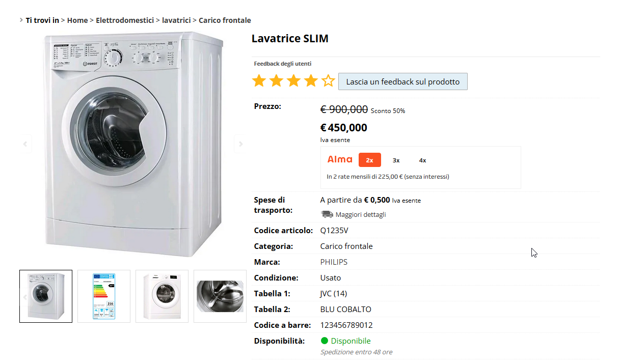The image size is (619, 364).
Task: Select the fourth gold rating star
Action: point(311,80)
